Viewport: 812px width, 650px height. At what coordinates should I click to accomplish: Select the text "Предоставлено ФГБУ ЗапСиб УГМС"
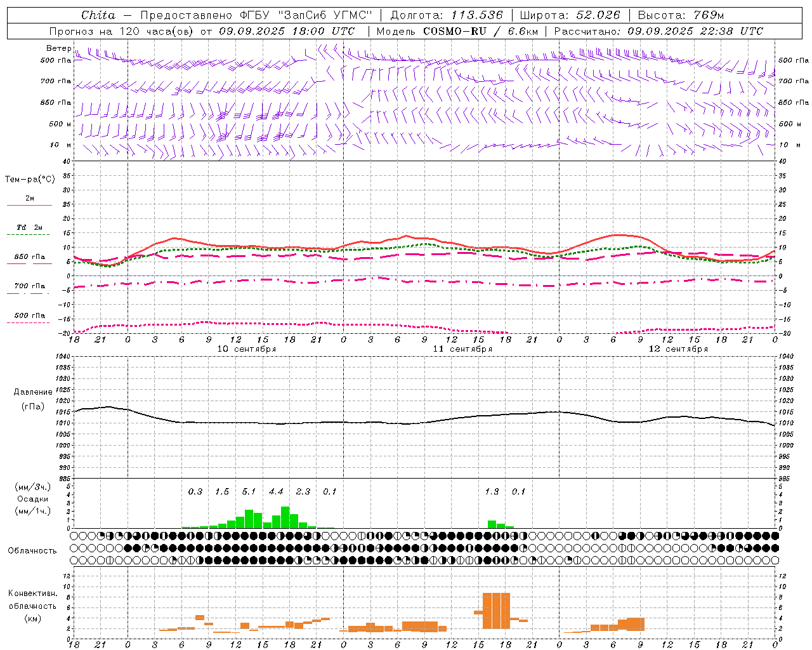(x=256, y=15)
